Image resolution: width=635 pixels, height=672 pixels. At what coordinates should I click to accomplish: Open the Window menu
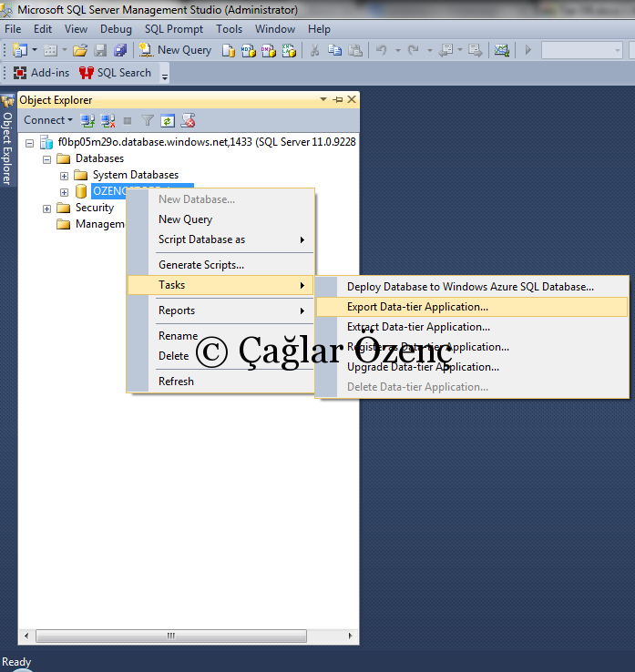(x=275, y=29)
